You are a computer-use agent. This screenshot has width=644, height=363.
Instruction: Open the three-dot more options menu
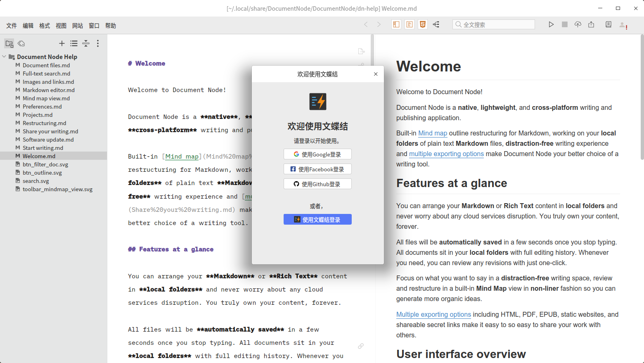(98, 43)
